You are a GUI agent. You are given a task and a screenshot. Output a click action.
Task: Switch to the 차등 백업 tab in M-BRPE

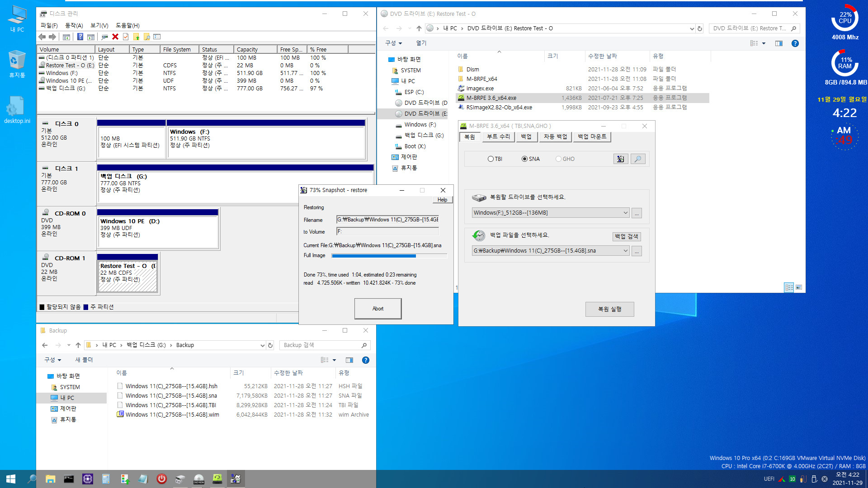[x=555, y=137]
